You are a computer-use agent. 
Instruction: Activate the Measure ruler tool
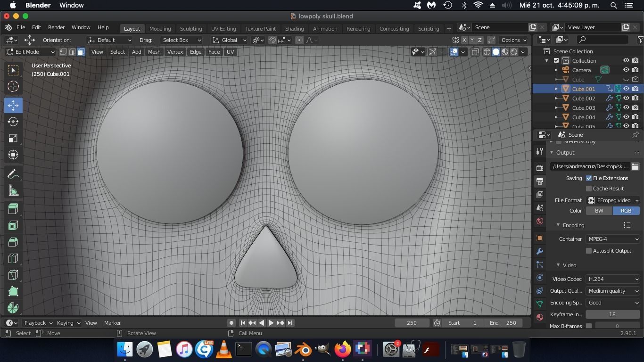point(13,190)
